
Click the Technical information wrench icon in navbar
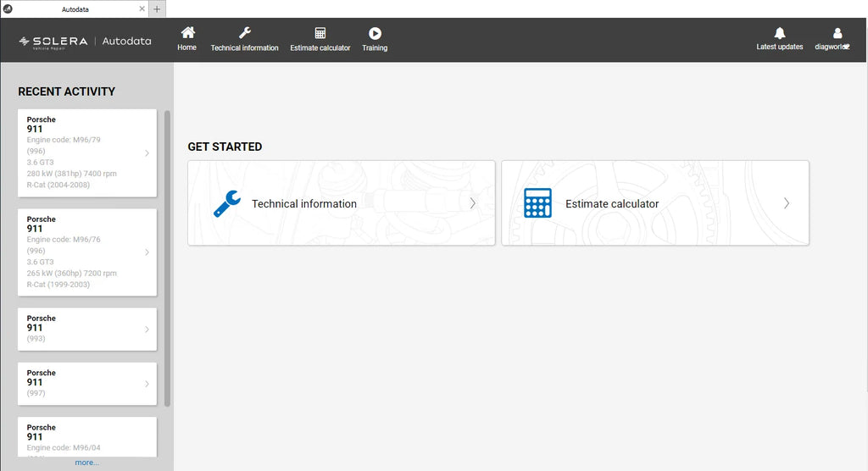(245, 33)
